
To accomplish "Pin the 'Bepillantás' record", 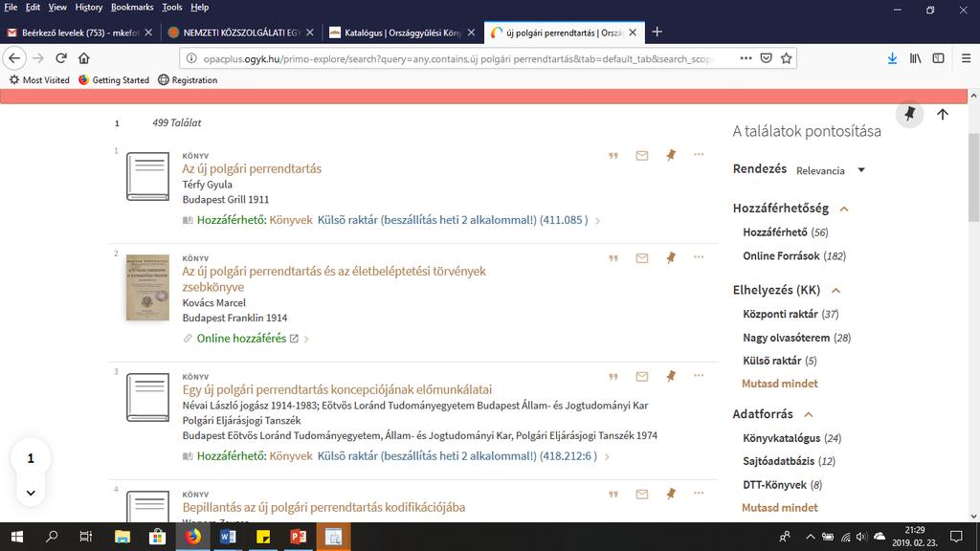I will (x=671, y=494).
